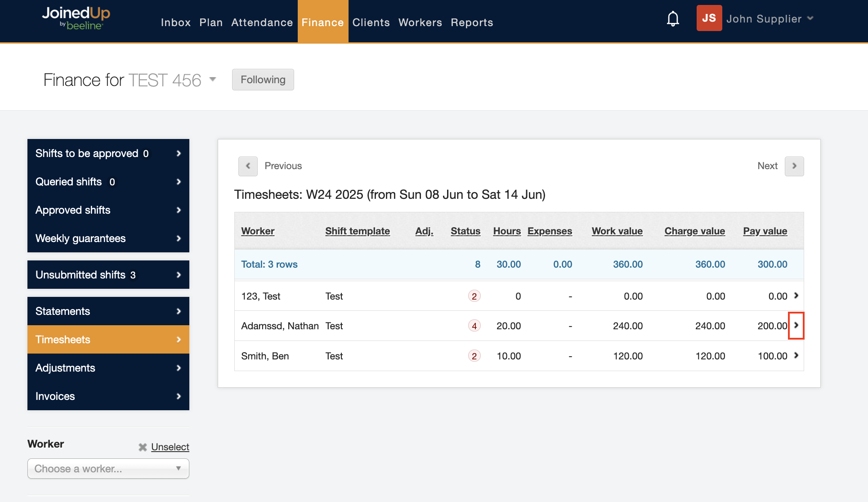Viewport: 868px width, 502px height.
Task: Open the Choose a worker dropdown
Action: [x=108, y=469]
